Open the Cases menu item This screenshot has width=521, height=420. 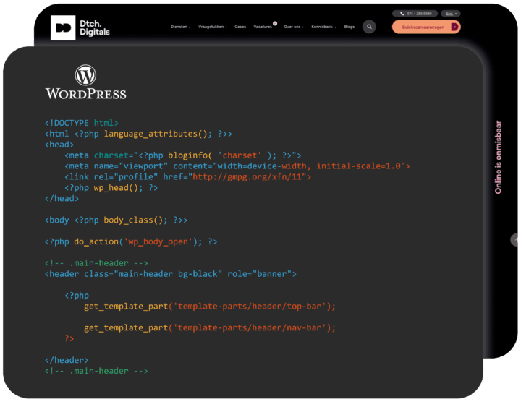click(x=240, y=27)
